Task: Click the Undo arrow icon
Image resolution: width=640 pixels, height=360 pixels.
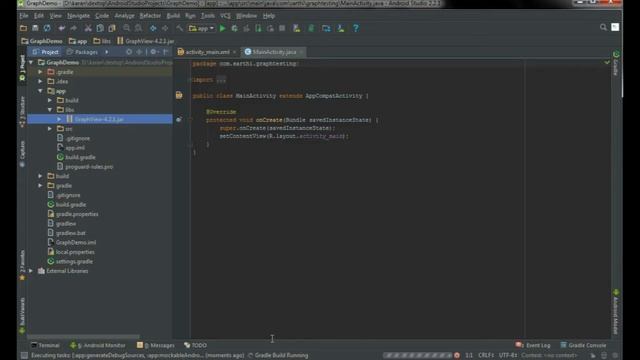Action: coord(62,28)
